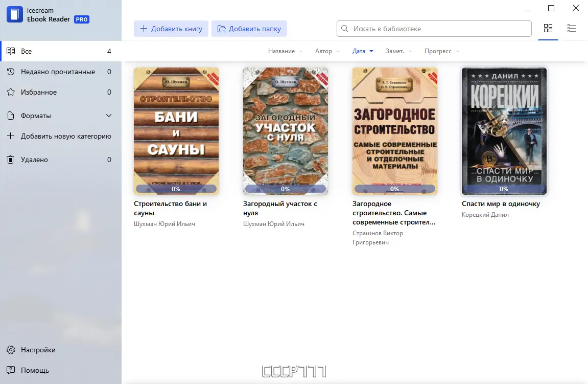Viewport: 588px width, 384px height.
Task: Click count 4 beside Все
Action: (x=109, y=51)
